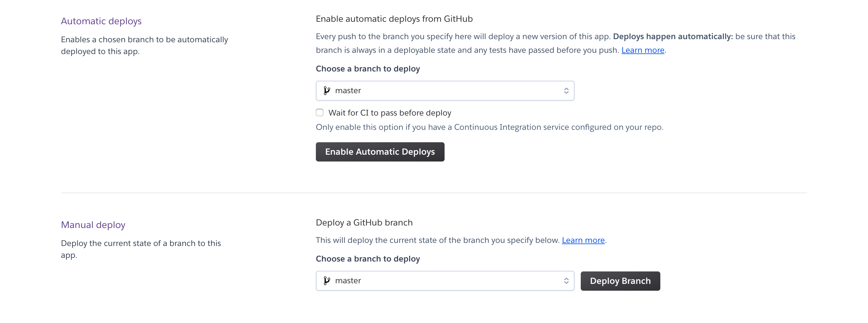Image resolution: width=868 pixels, height=323 pixels.
Task: Click up-down arrows on automatic deploys branch selector
Action: pos(566,90)
